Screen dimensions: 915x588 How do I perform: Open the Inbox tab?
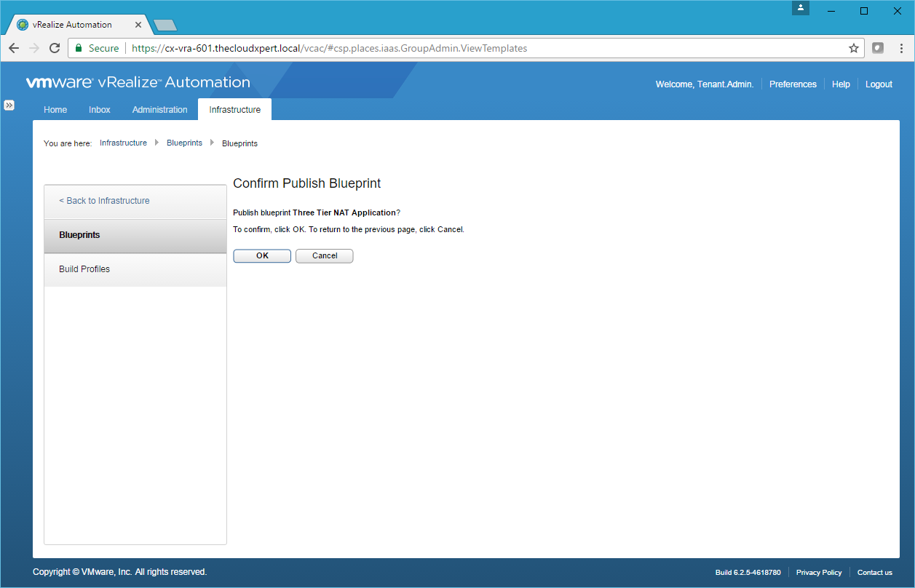[100, 110]
